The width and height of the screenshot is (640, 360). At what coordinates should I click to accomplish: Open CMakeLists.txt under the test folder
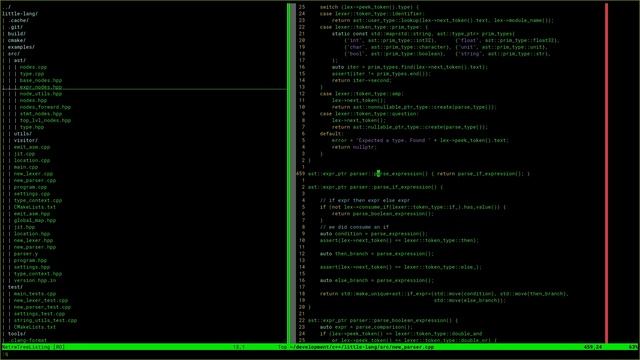(x=35, y=327)
